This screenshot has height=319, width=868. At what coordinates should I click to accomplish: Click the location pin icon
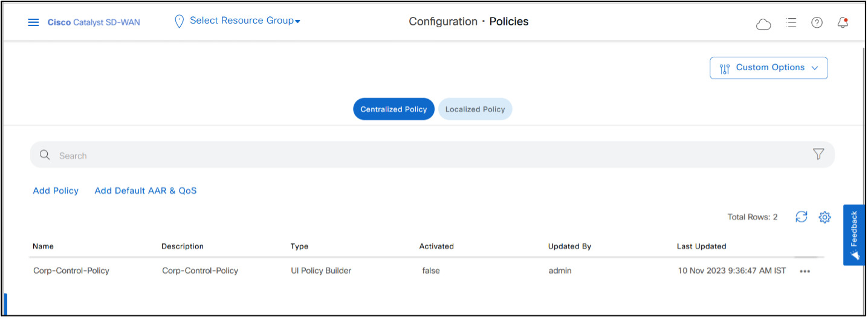179,22
